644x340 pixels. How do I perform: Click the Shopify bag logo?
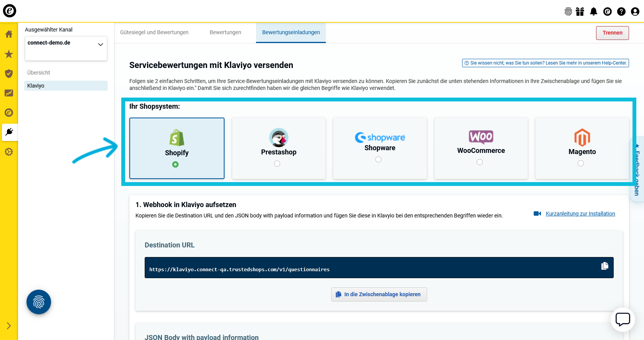(x=177, y=138)
